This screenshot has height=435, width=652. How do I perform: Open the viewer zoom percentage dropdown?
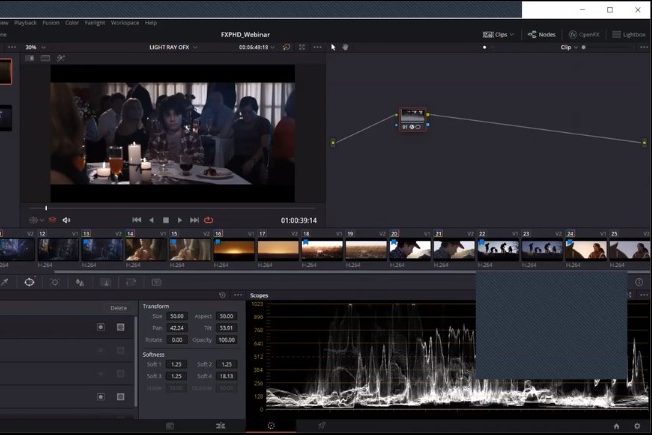coord(33,47)
